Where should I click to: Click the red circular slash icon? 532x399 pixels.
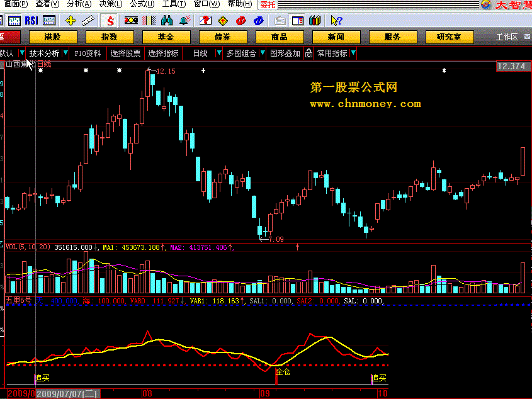[241, 21]
